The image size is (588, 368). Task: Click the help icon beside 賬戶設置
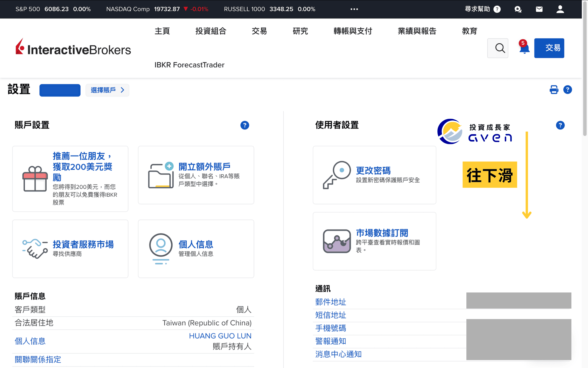click(x=244, y=125)
